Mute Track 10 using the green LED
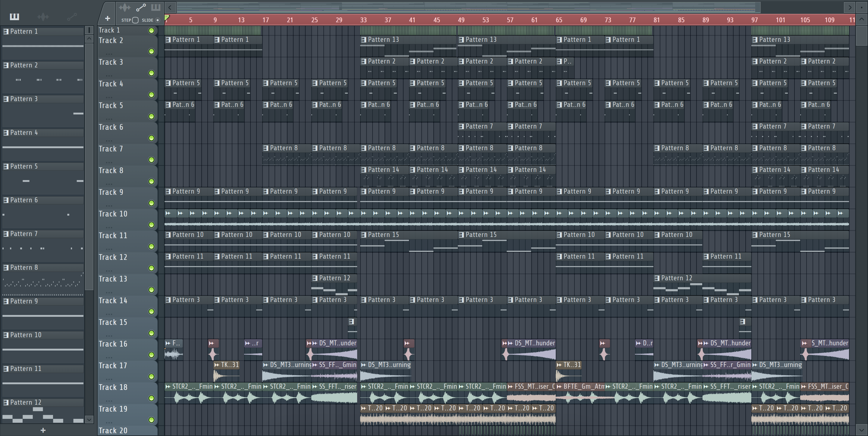The width and height of the screenshot is (868, 436). tap(152, 225)
